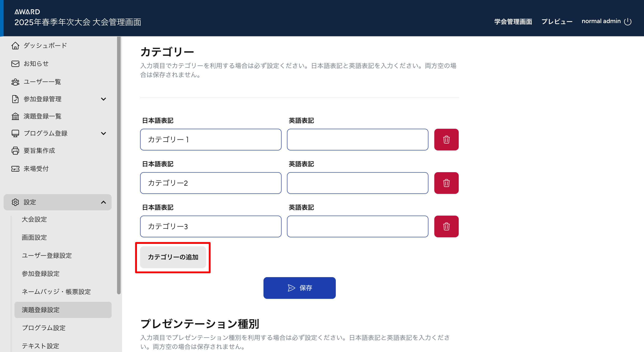Delete the カテゴリー1 row with trash icon
Image resolution: width=644 pixels, height=352 pixels.
[x=446, y=139]
